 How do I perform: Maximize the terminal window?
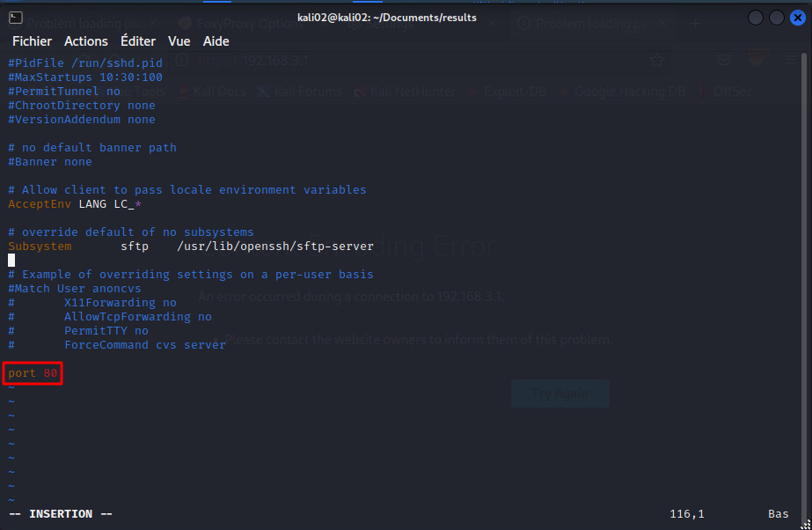[x=776, y=18]
